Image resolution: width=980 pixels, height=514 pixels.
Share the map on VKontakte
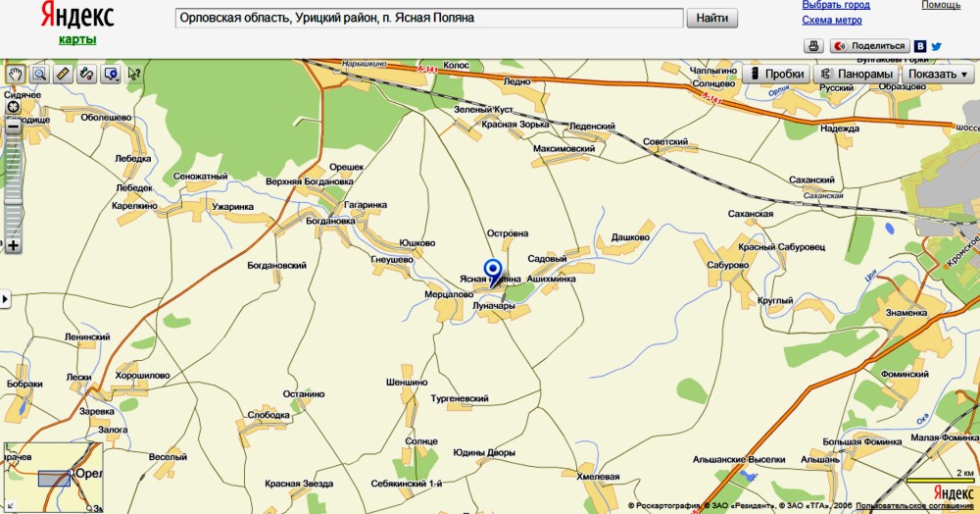pos(921,46)
